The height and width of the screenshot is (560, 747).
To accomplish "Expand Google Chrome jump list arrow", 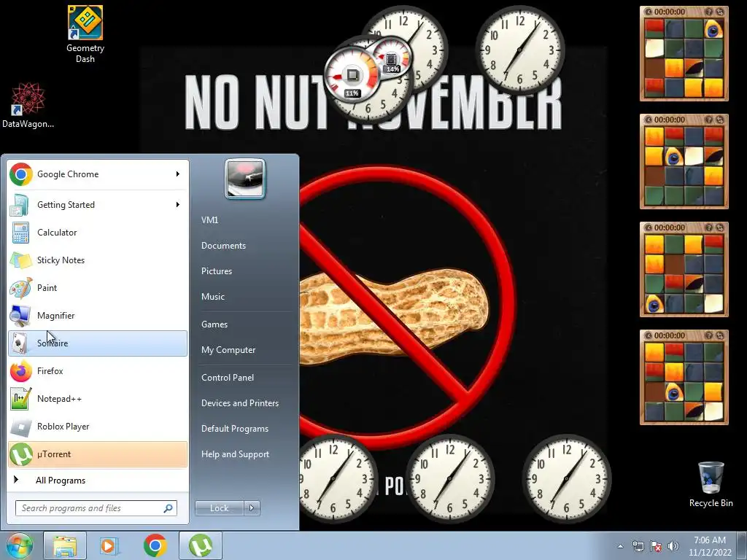I will [178, 174].
